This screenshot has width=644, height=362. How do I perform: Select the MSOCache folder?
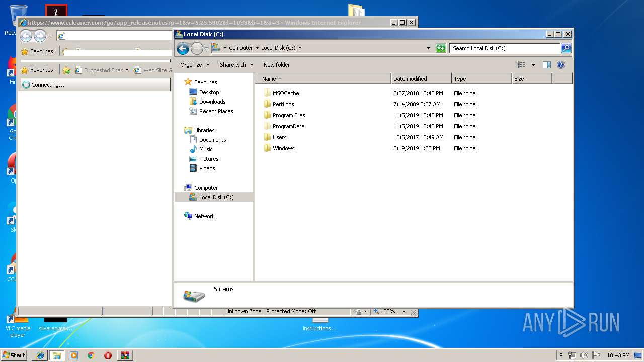point(286,93)
